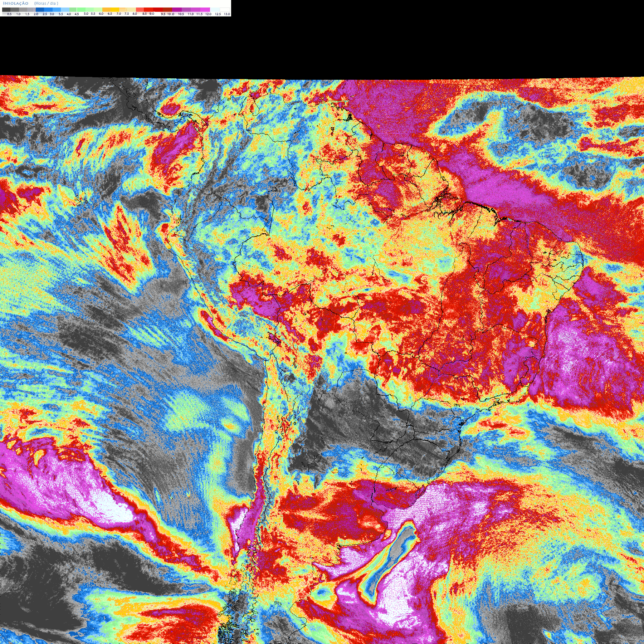Click the '11.5' legend value
This screenshot has width=644, height=644.
coord(199,14)
